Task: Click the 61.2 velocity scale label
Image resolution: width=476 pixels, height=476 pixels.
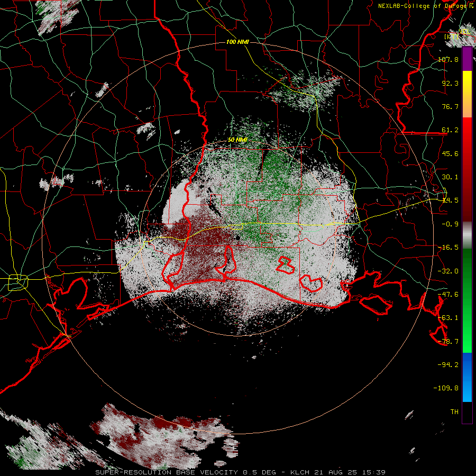Action: [450, 130]
